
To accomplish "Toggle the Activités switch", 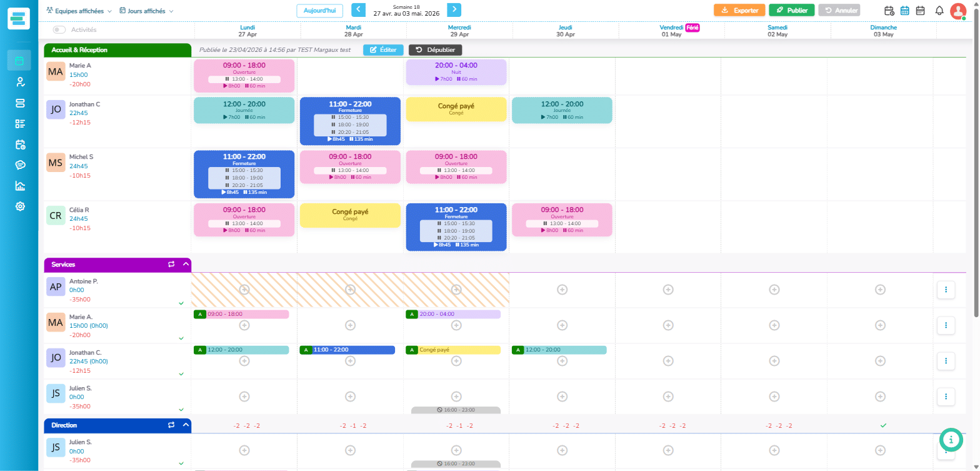I will click(x=59, y=30).
